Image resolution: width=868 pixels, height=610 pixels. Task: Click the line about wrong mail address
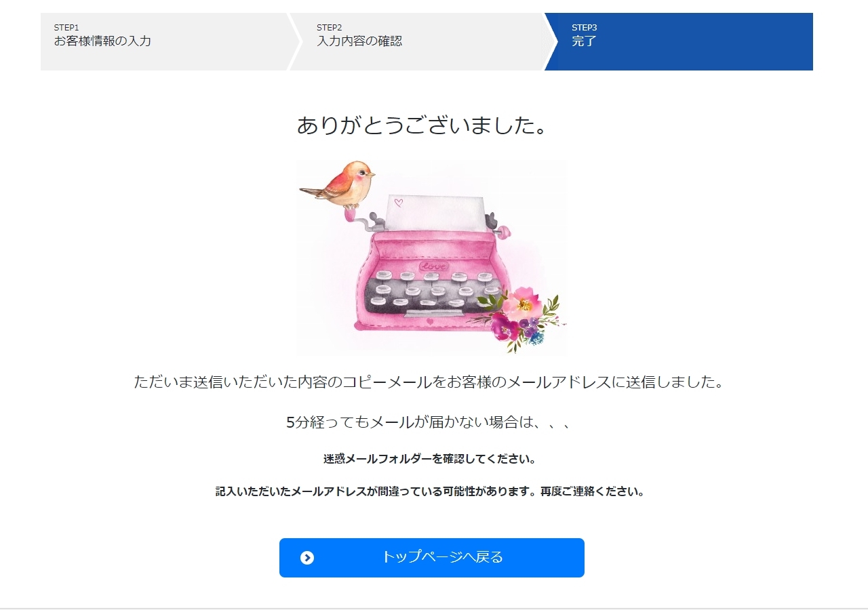point(430,491)
